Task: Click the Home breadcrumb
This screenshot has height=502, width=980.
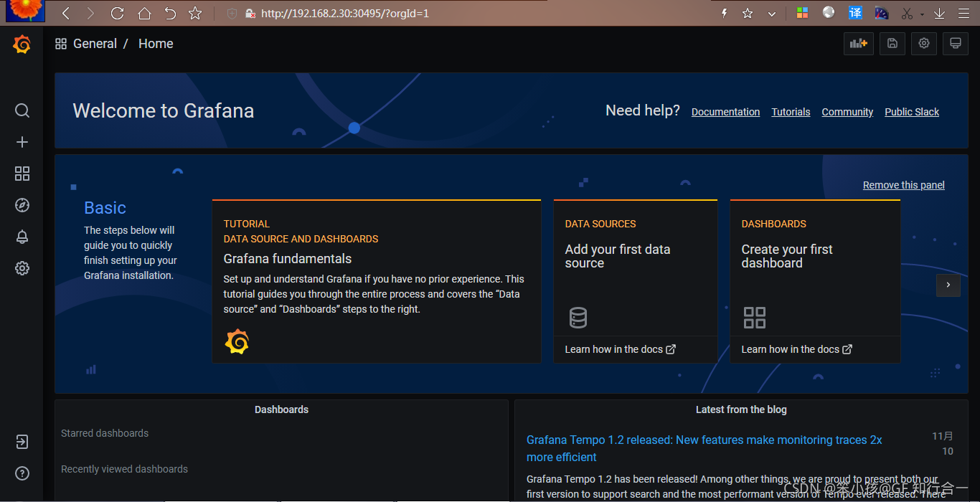Action: click(x=156, y=44)
